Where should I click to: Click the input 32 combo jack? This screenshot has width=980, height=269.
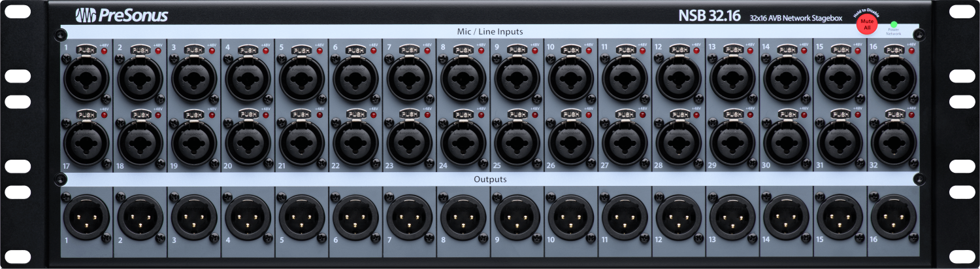(894, 143)
